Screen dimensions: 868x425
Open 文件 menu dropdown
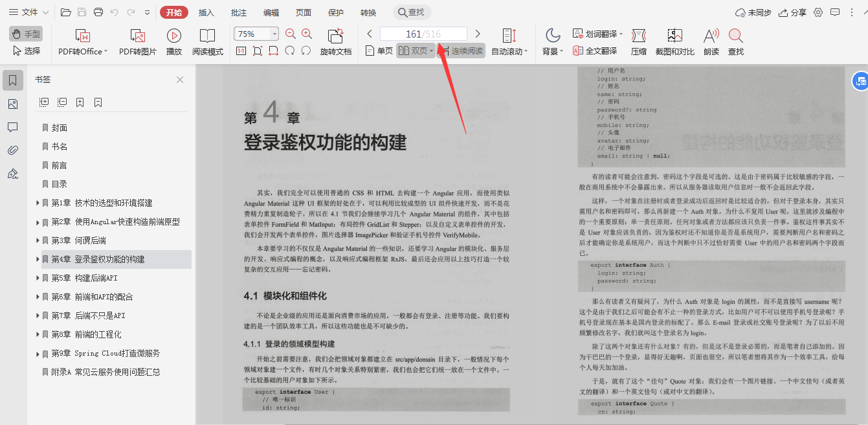pos(29,12)
